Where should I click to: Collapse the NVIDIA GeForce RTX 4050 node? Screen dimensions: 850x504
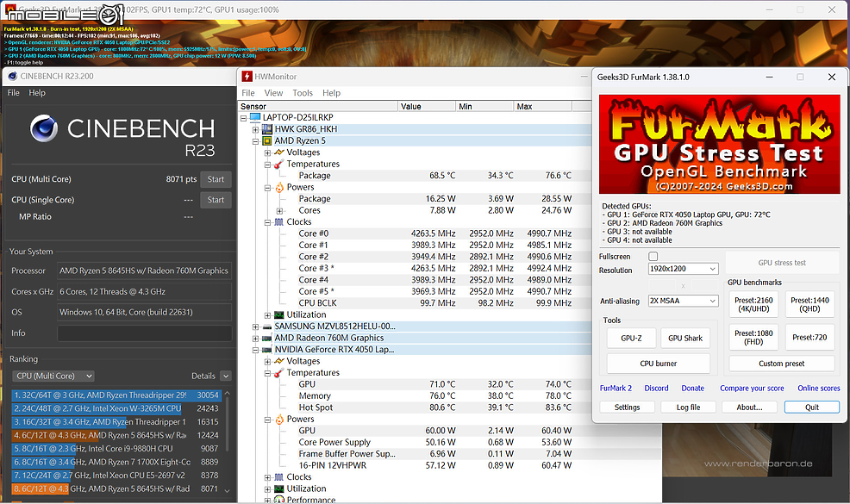pyautogui.click(x=255, y=350)
